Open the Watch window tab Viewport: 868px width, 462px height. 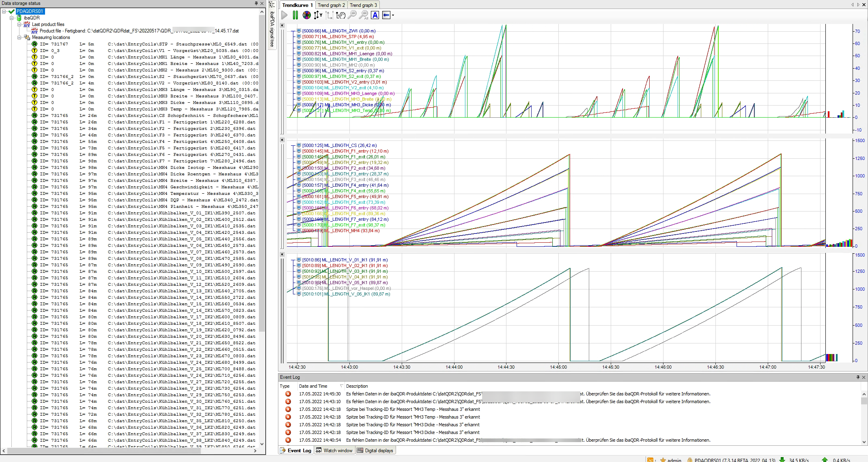coord(334,450)
